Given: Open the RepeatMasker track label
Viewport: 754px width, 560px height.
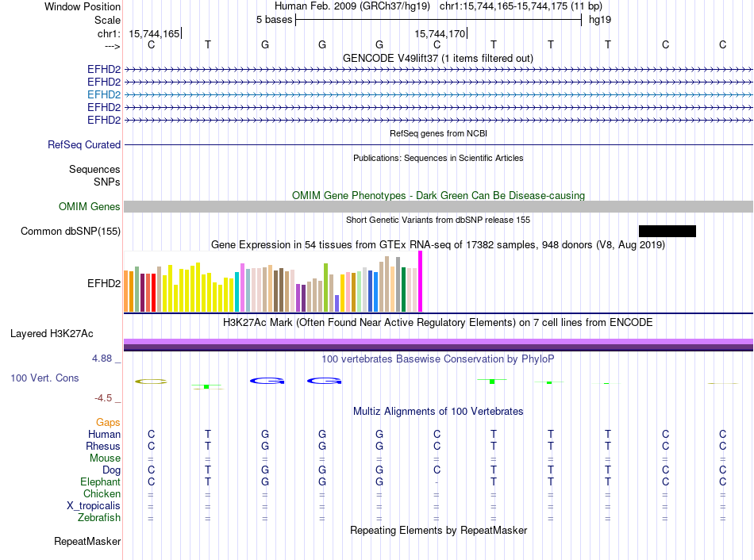Looking at the screenshot, I should (x=87, y=541).
